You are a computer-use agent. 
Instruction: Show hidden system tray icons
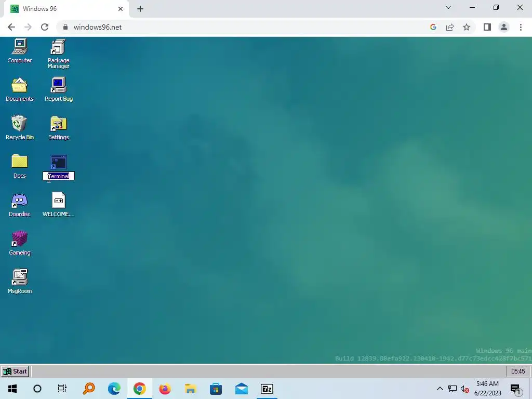[440, 389]
